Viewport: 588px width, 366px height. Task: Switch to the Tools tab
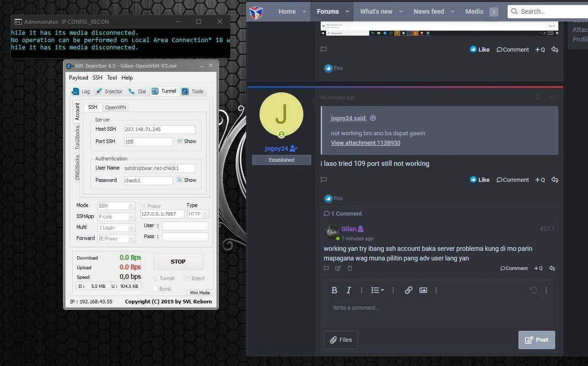pyautogui.click(x=193, y=91)
